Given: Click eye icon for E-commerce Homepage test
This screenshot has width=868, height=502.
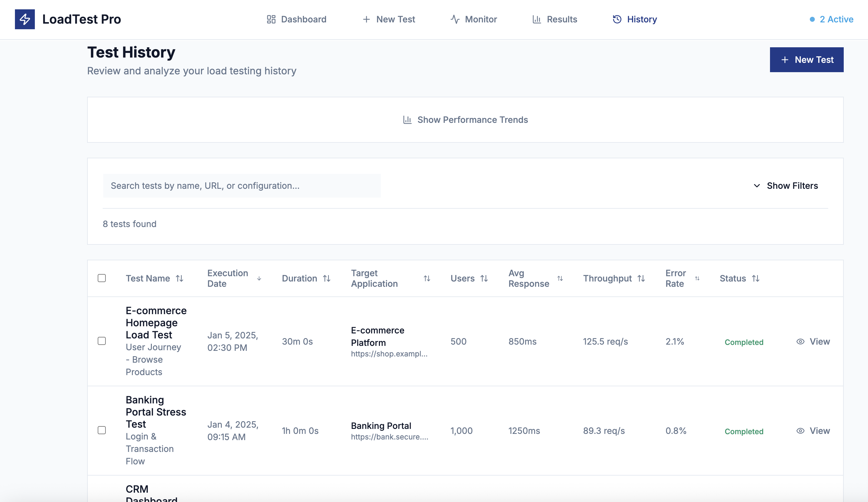Looking at the screenshot, I should tap(800, 342).
